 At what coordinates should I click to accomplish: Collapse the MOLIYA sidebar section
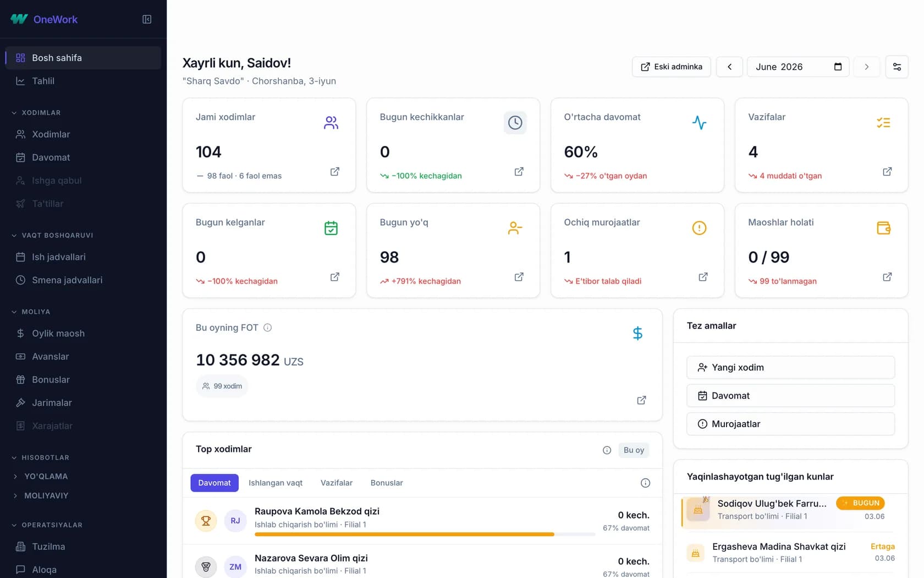31,312
